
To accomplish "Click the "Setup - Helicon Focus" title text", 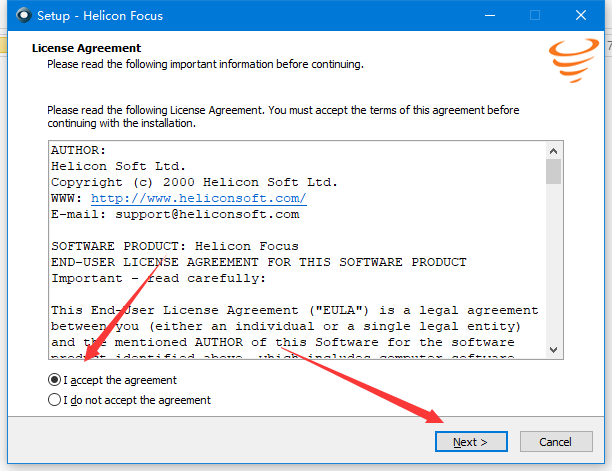I will click(x=100, y=16).
